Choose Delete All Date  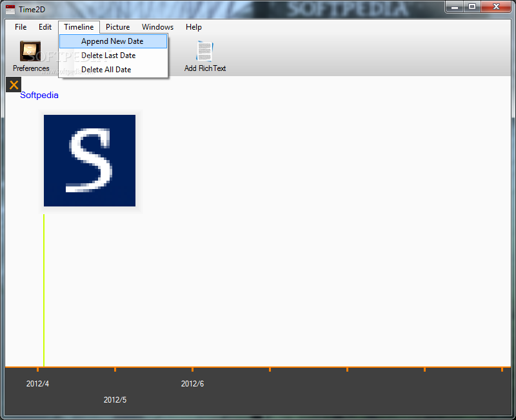[114, 70]
